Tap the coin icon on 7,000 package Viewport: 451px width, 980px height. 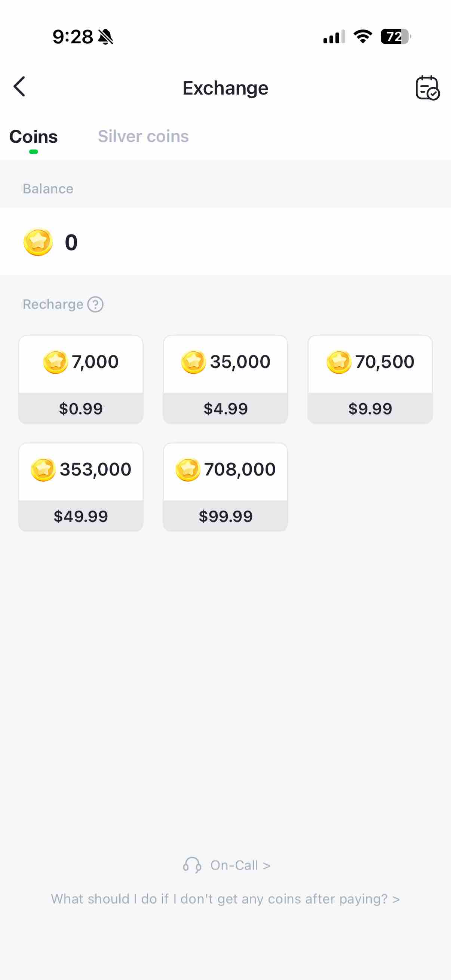coord(56,362)
